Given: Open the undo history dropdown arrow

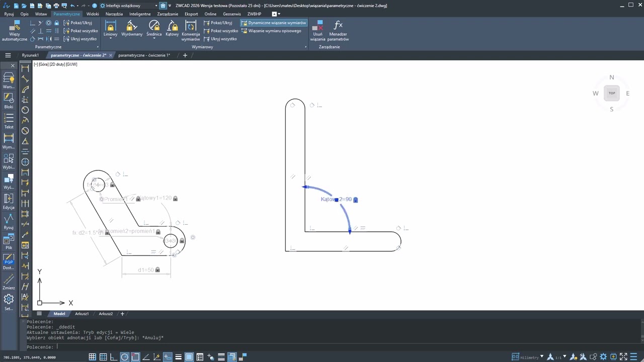Looking at the screenshot, I should coord(77,6).
